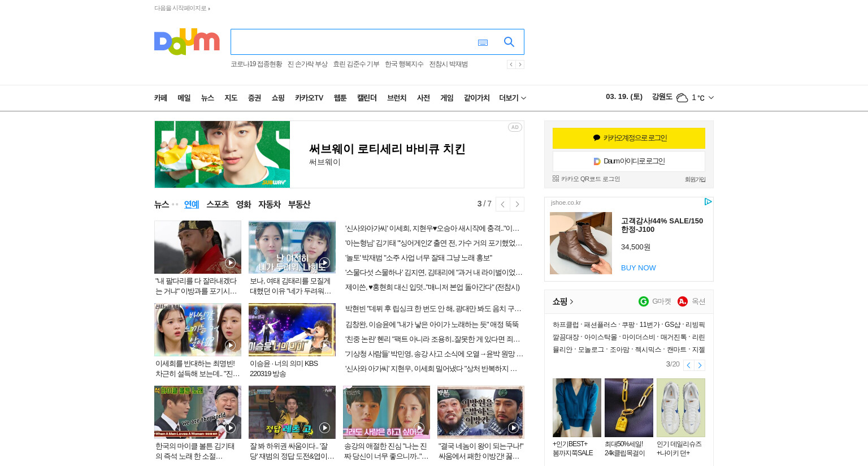Click the Daum logo
The image size is (868, 466).
(x=186, y=41)
